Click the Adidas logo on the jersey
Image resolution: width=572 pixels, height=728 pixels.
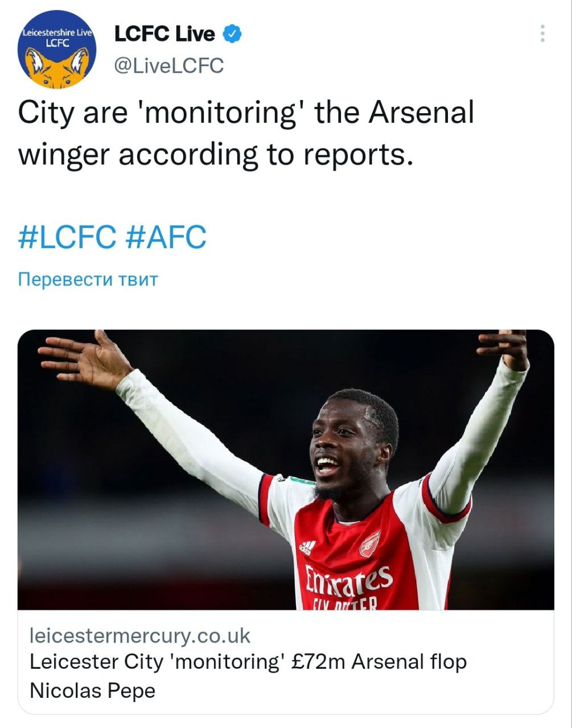click(307, 547)
